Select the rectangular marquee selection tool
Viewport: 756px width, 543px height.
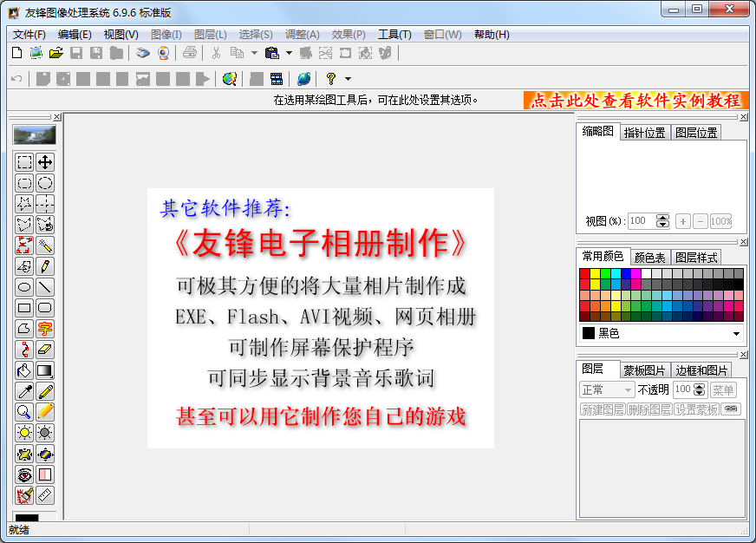tap(24, 162)
